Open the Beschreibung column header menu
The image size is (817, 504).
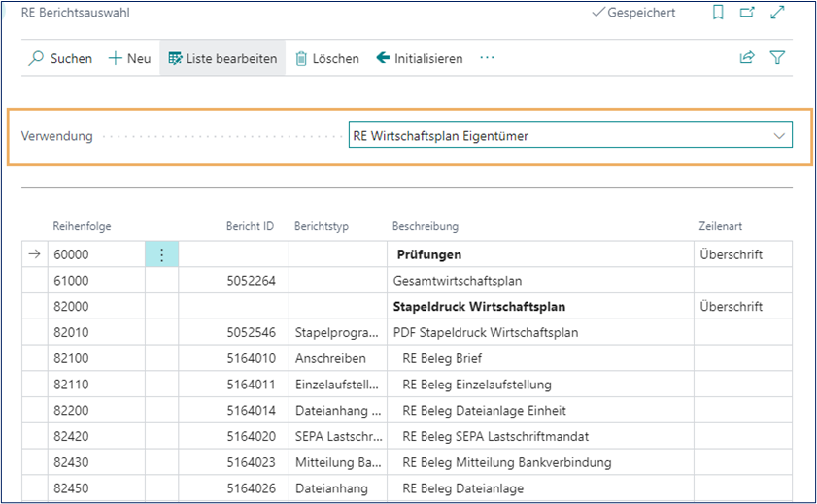(426, 226)
